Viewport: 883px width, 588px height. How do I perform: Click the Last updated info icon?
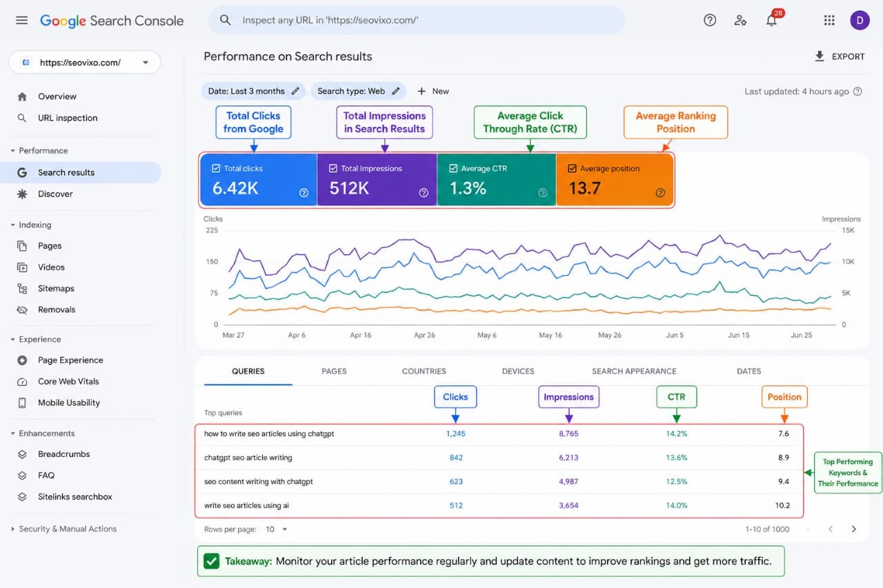click(x=857, y=91)
